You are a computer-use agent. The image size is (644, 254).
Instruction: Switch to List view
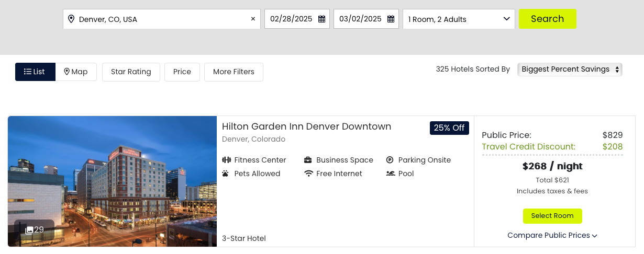point(35,72)
